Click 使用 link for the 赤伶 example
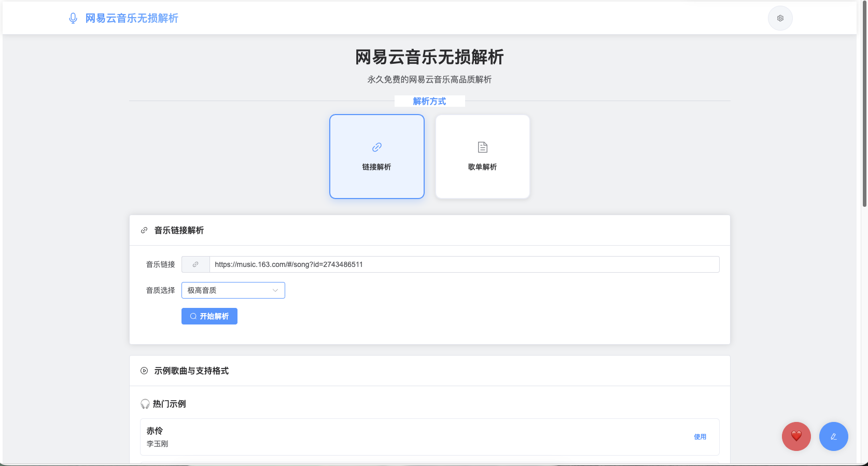 [700, 437]
